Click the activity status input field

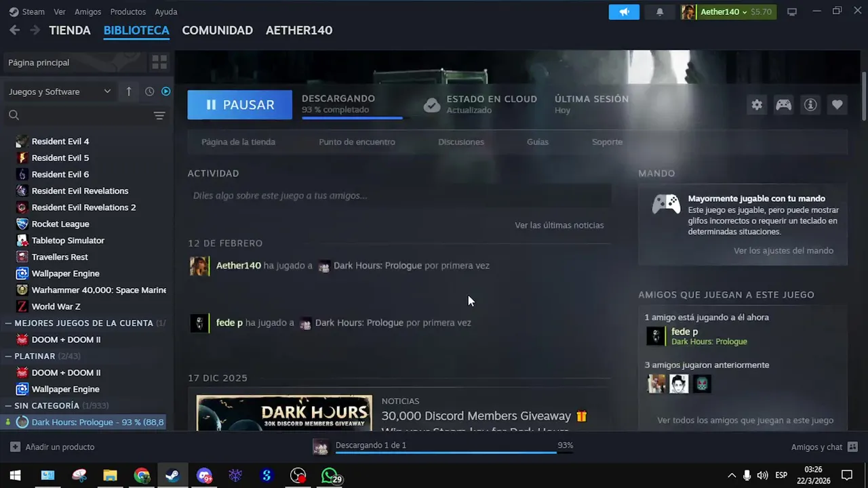coord(399,195)
